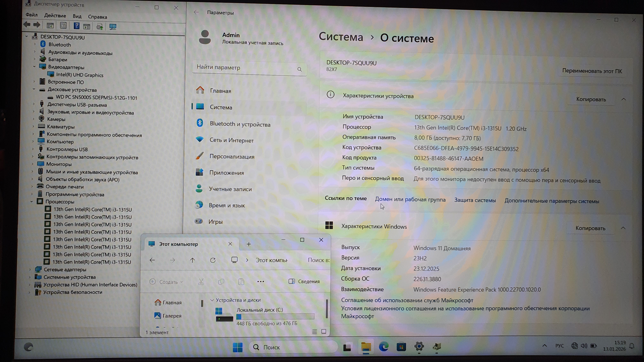Screen dimensions: 644x362
Task: Click the back arrow in Device Manager toolbar
Action: (27, 25)
